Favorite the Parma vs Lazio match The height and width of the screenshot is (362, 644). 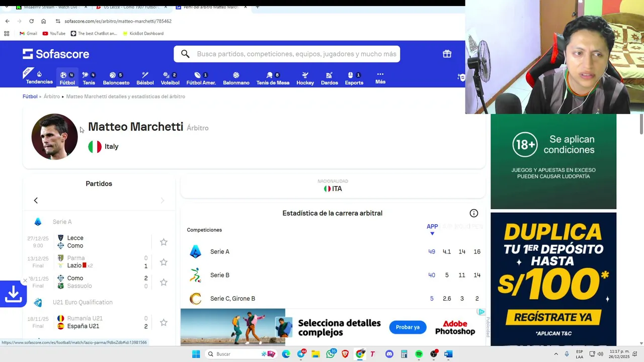coord(164,262)
